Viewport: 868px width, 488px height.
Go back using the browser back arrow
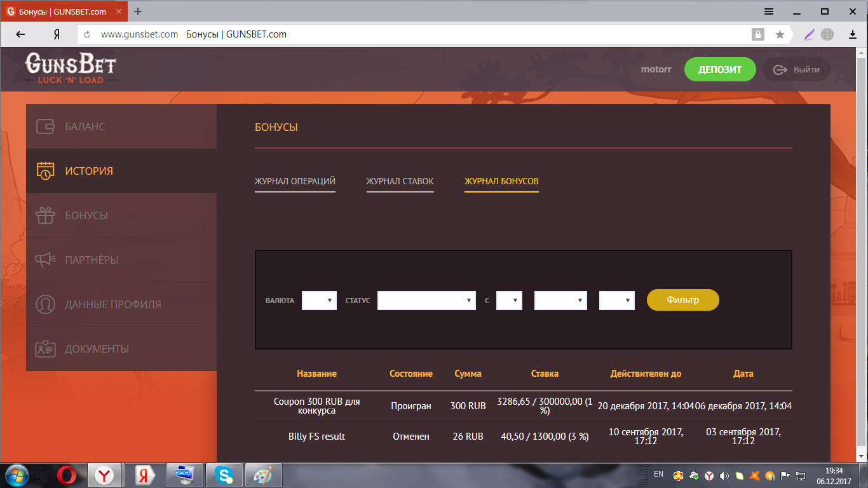point(20,34)
